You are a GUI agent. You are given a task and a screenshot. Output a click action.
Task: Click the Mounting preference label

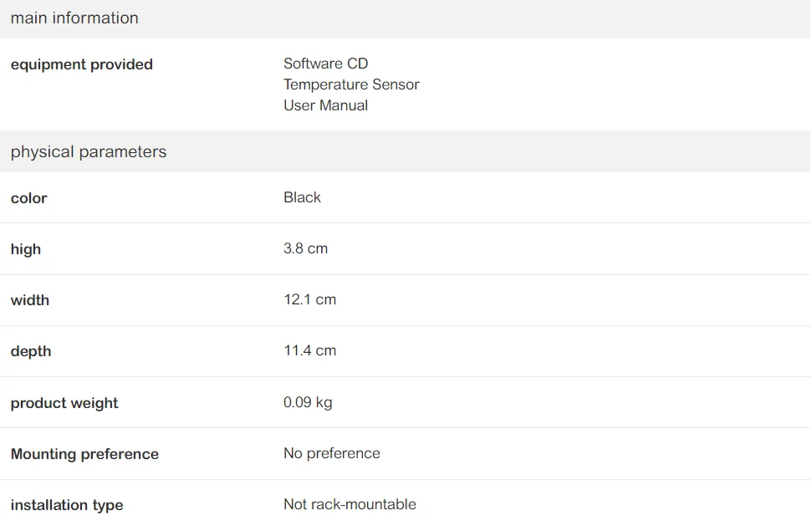click(84, 454)
